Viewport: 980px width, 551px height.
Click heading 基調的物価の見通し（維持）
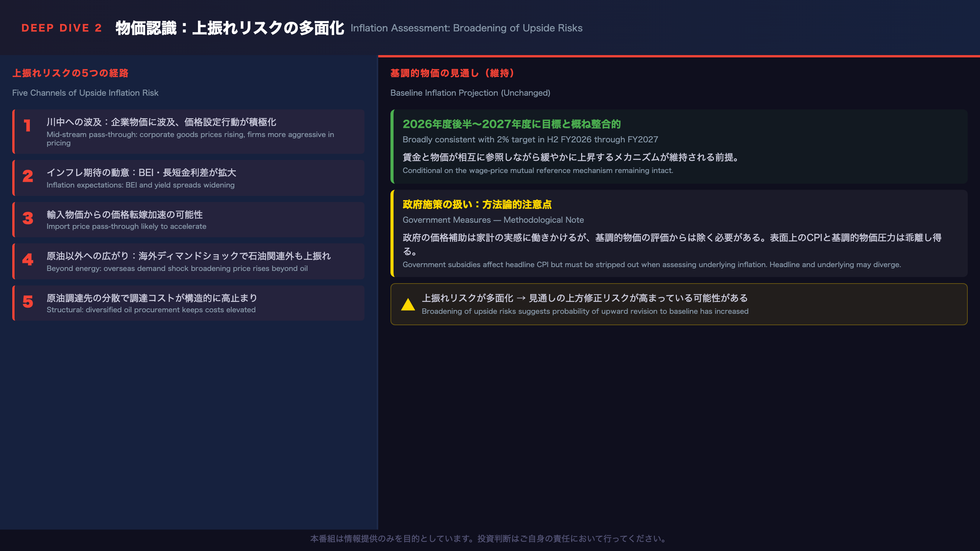(453, 73)
